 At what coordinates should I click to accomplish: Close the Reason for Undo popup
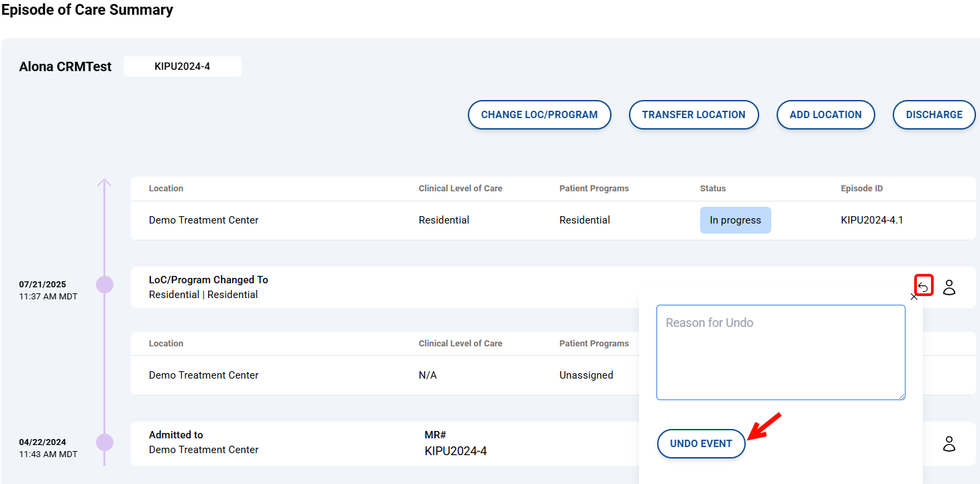point(914,297)
